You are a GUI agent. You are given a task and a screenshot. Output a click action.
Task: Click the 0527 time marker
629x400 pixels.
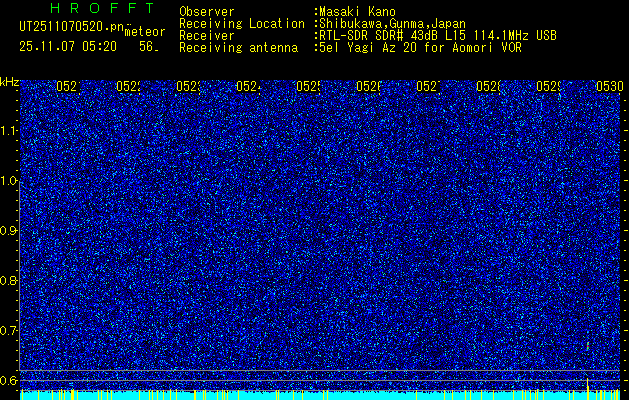coord(428,86)
